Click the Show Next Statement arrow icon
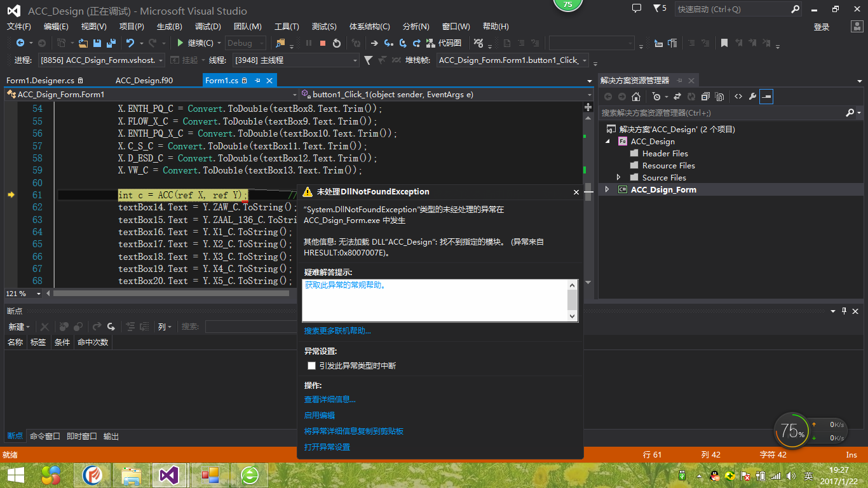 [374, 43]
